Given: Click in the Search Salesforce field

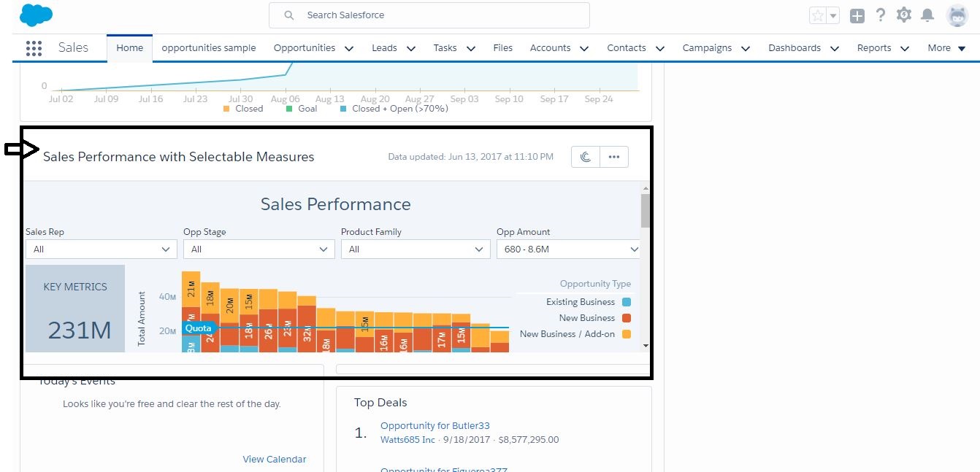Looking at the screenshot, I should point(429,15).
